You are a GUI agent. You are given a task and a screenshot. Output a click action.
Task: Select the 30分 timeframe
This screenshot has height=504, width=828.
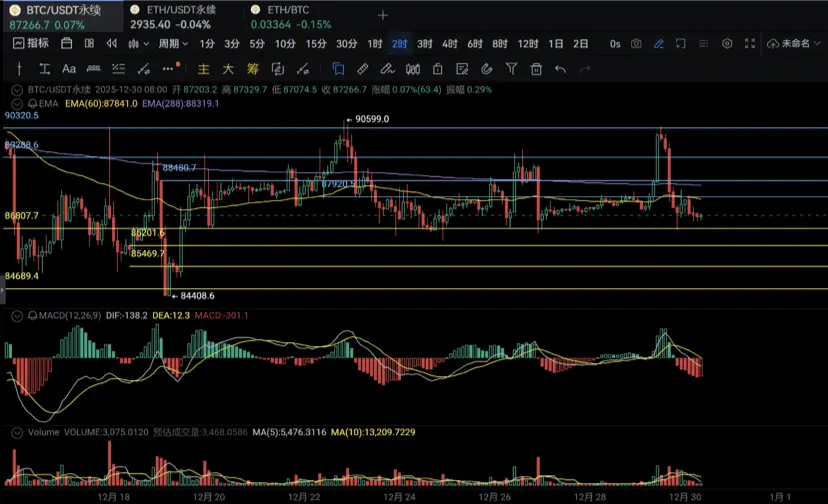[347, 44]
